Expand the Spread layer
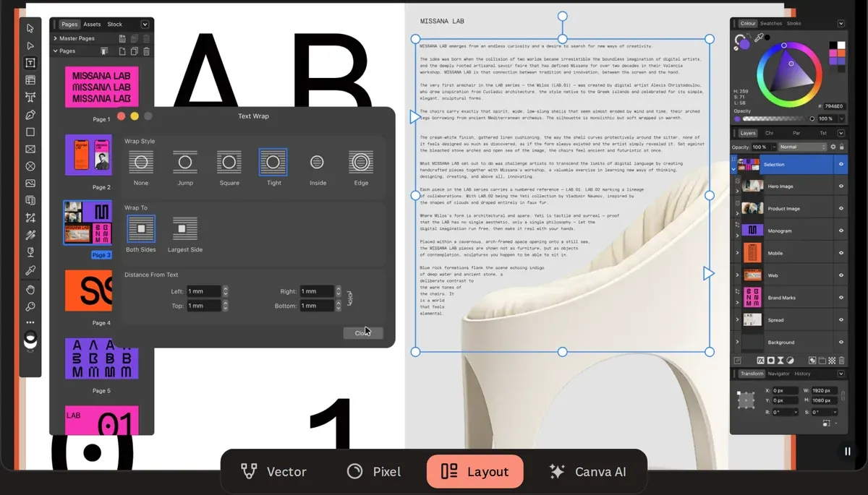The height and width of the screenshot is (495, 868). point(738,320)
